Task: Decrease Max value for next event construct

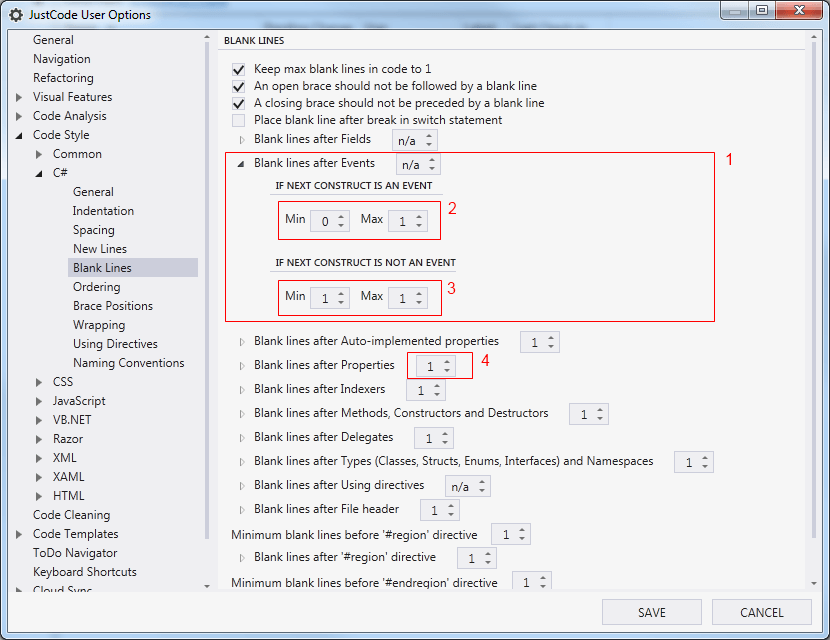Action: point(419,226)
